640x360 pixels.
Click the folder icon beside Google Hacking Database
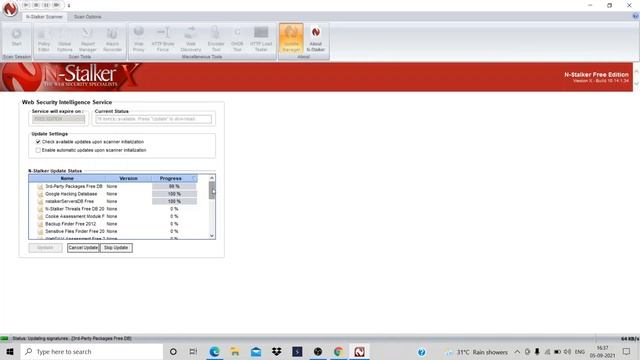tap(40, 194)
